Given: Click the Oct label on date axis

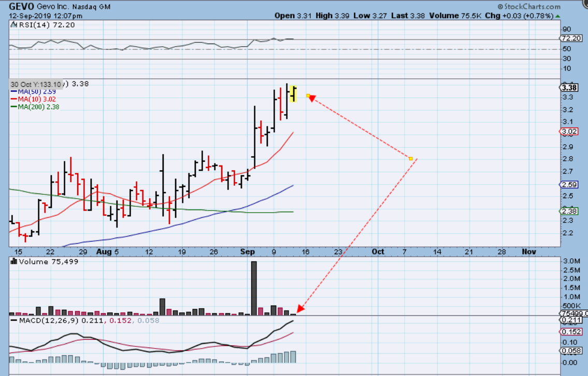Looking at the screenshot, I should (378, 252).
